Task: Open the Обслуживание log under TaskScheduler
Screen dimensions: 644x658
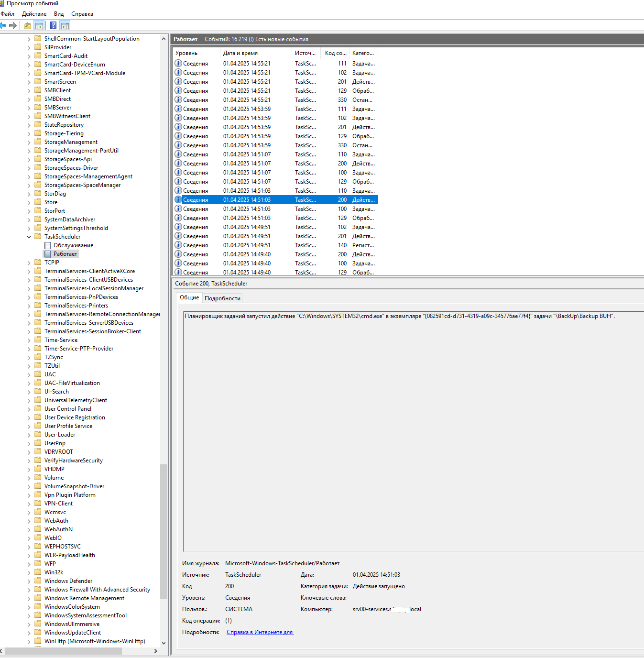Action: 73,245
